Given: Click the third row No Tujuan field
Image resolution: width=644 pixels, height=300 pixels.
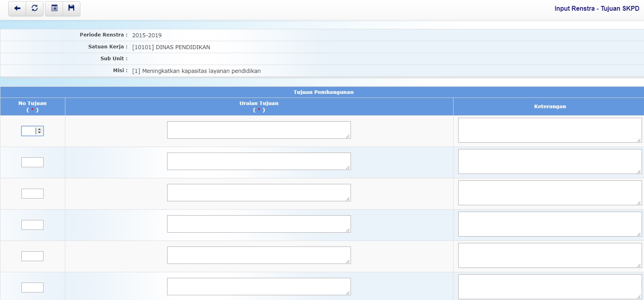Looking at the screenshot, I should pos(32,193).
